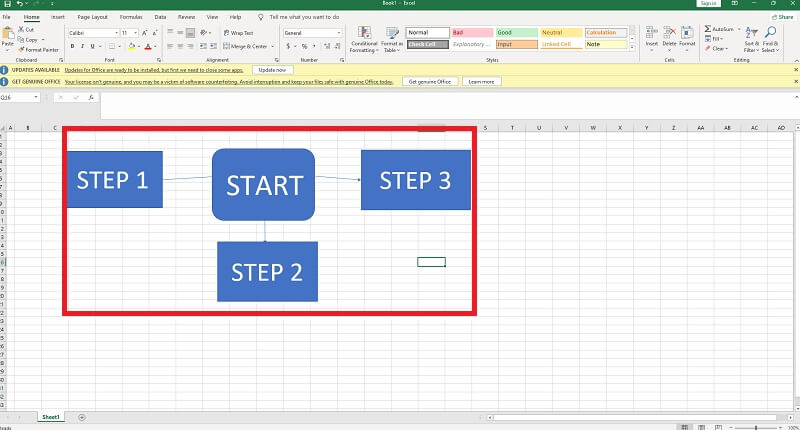Open the File tab
The width and height of the screenshot is (800, 430).
tap(7, 17)
